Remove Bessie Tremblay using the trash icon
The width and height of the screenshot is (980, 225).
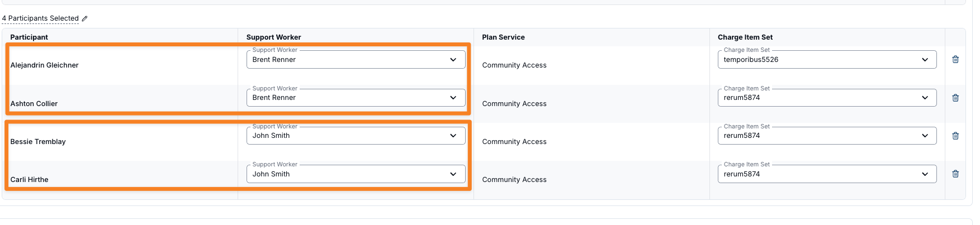(955, 136)
